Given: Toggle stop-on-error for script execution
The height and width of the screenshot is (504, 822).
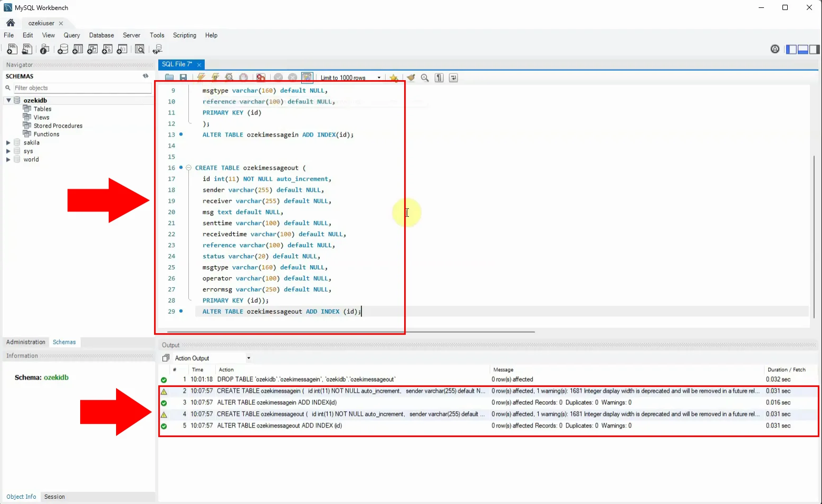Looking at the screenshot, I should point(261,77).
